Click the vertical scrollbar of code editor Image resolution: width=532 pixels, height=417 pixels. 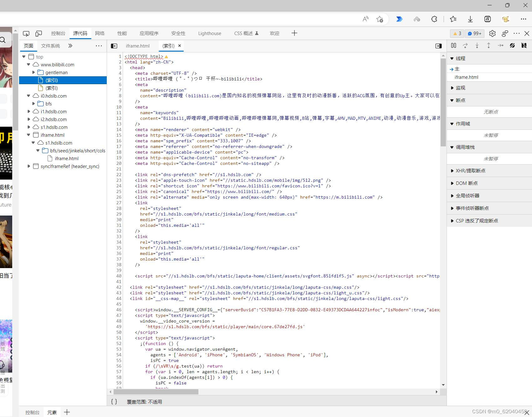pyautogui.click(x=443, y=102)
